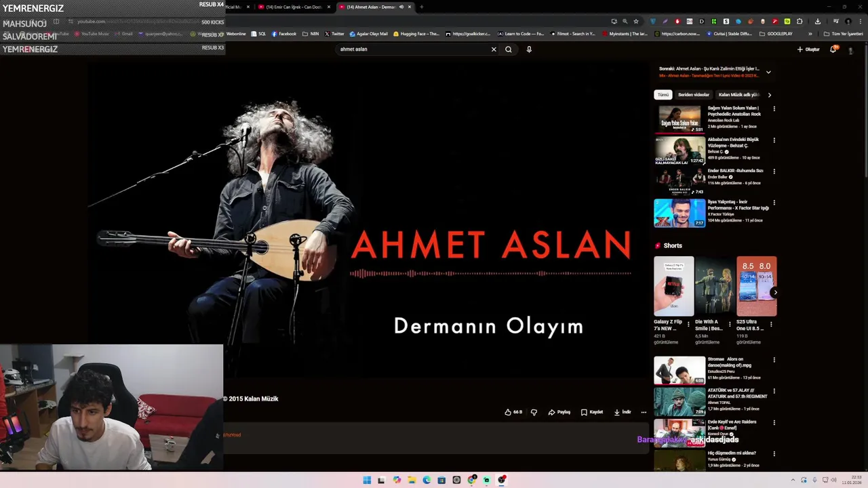This screenshot has height=488, width=868.
Task: Open Hiç düşmedim mi aklına video title
Action: coord(732,453)
